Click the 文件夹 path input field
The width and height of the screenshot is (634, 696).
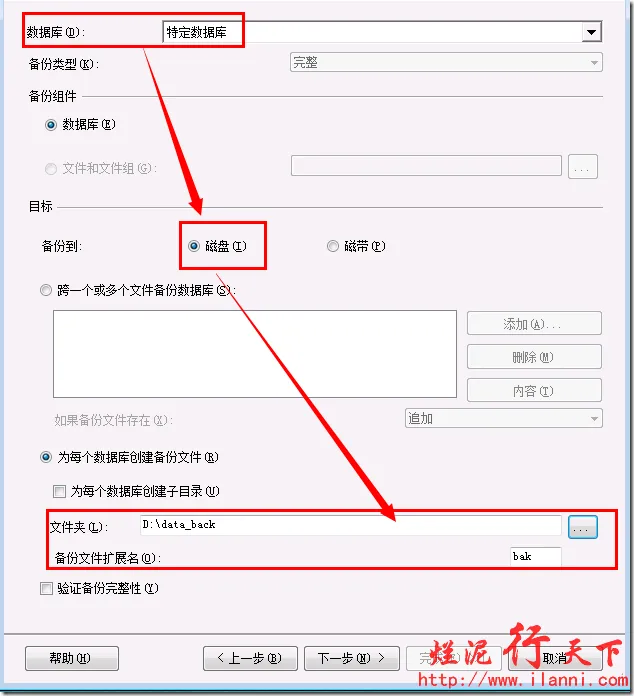point(351,525)
